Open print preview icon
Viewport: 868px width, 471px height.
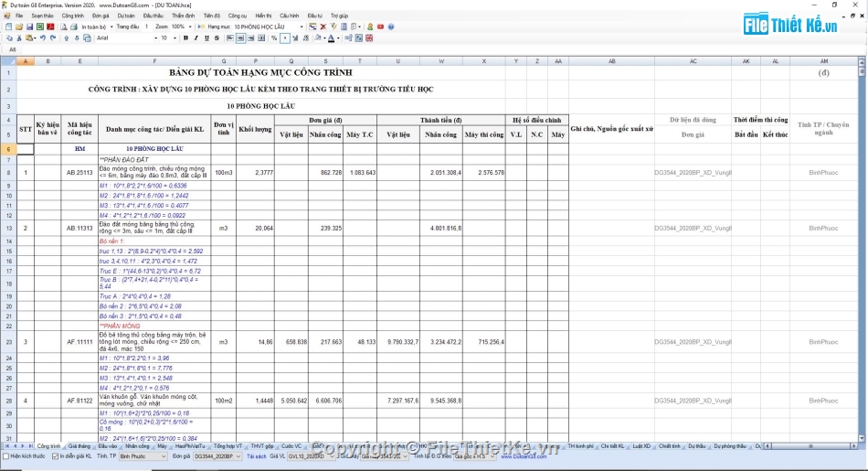[x=64, y=27]
